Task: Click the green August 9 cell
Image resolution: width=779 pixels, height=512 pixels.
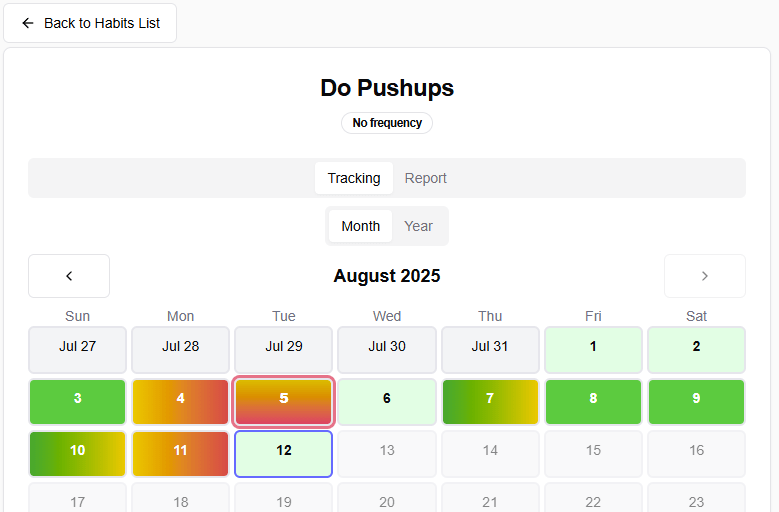Action: pyautogui.click(x=697, y=402)
